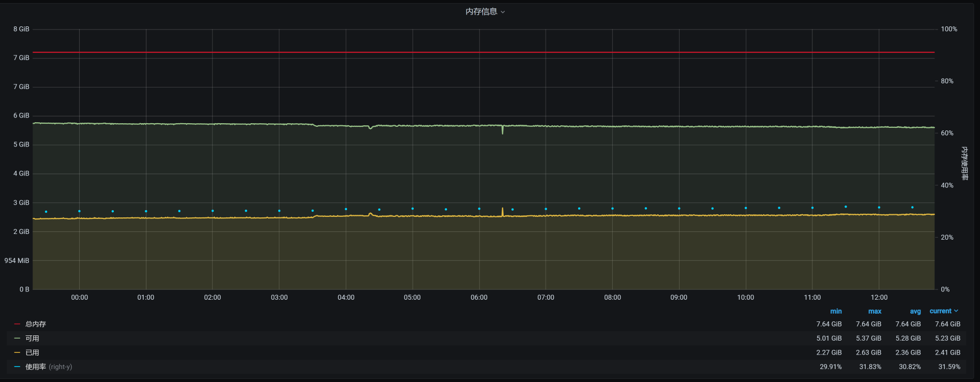The height and width of the screenshot is (382, 980).
Task: Click the 已用 avg value 2.36 GiB
Action: pos(908,352)
